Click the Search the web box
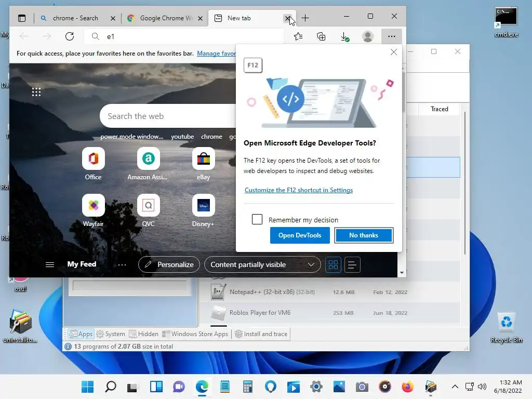The height and width of the screenshot is (399, 532). [x=168, y=116]
